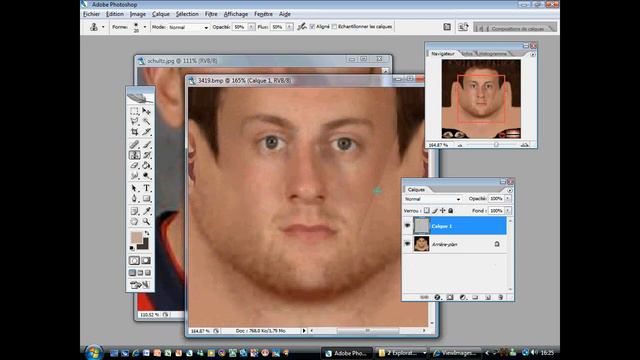
Task: Click the default colors mini icon
Action: [132, 248]
